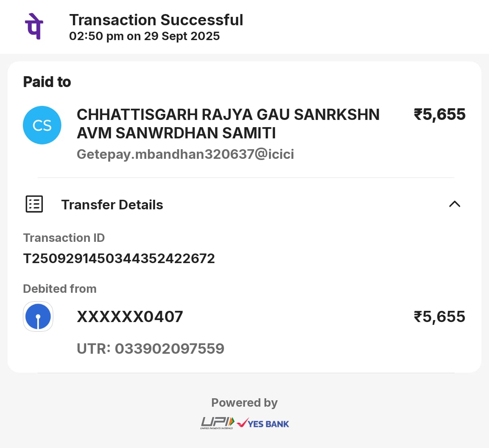This screenshot has height=448, width=489.
Task: Collapse Transfer Details with the chevron arrow
Action: pyautogui.click(x=455, y=204)
